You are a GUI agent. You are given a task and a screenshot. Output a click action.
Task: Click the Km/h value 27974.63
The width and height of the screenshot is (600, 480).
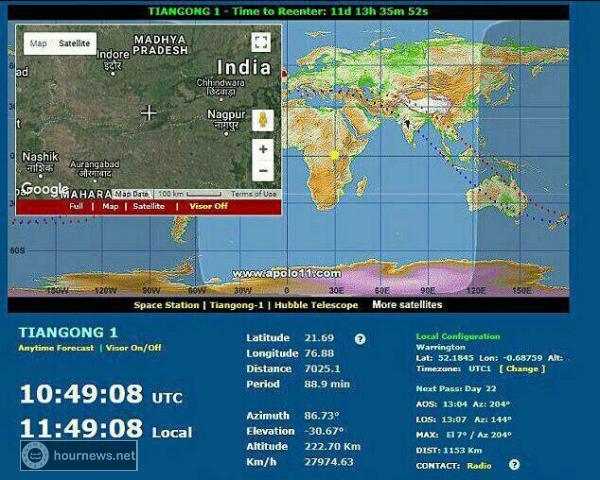click(x=329, y=462)
